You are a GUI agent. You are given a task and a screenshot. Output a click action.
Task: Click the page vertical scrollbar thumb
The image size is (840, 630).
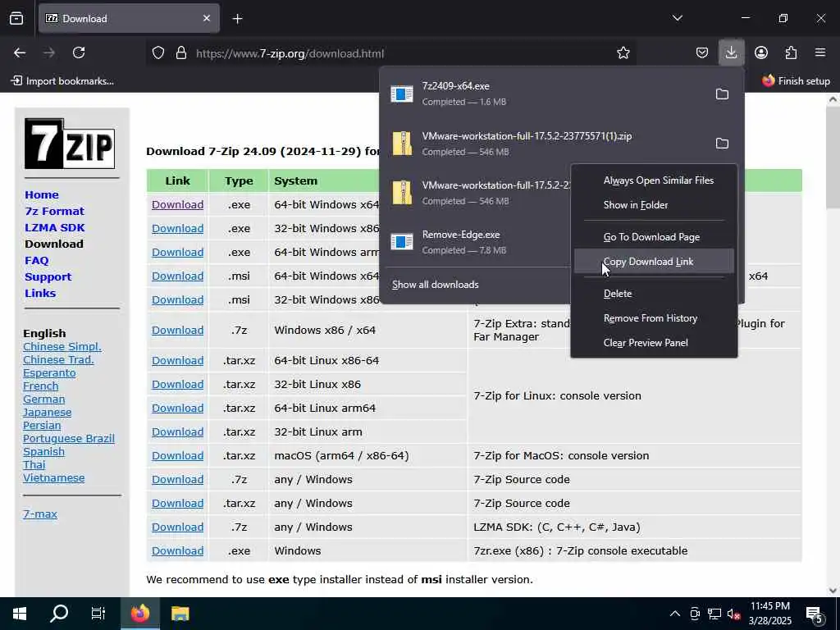833,157
